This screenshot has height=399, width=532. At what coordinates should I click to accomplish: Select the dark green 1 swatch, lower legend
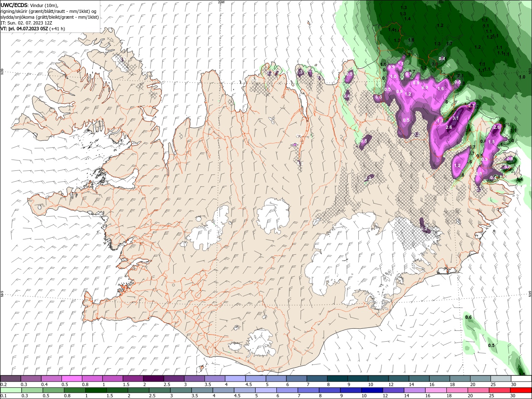[x=96, y=390]
